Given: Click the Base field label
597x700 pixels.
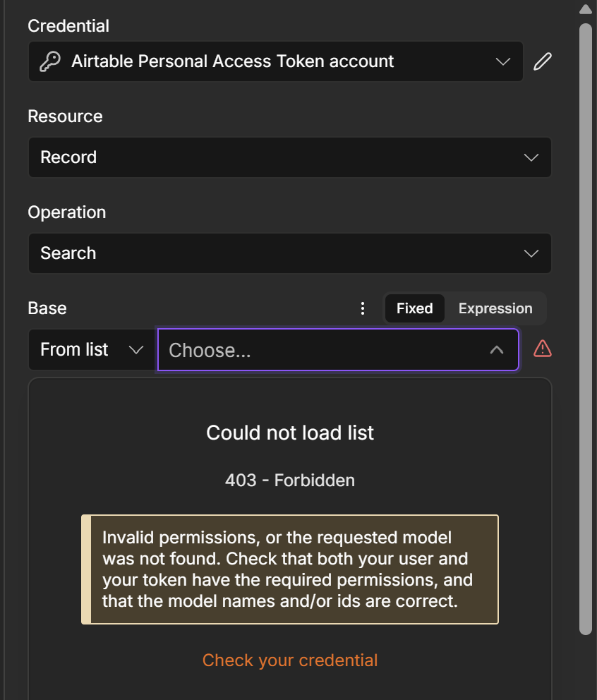Looking at the screenshot, I should (x=47, y=308).
